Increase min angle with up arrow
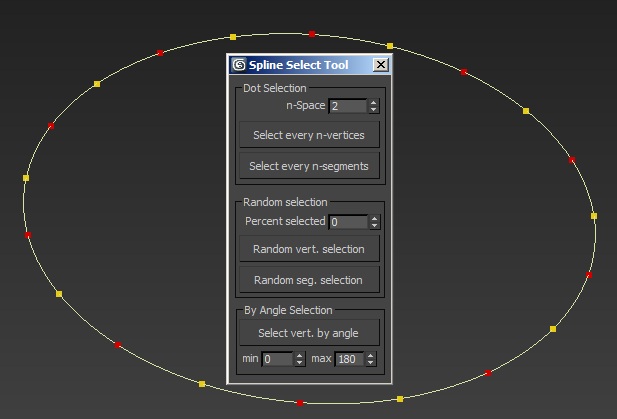Screen dimensions: 617x419 coord(299,355)
